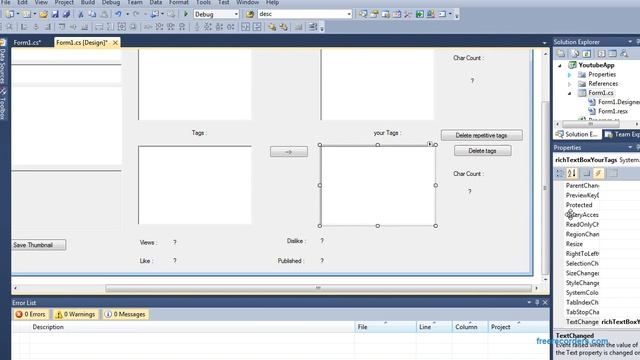The width and height of the screenshot is (640, 360).
Task: Click the arrow button between tag boxes
Action: pos(289,152)
